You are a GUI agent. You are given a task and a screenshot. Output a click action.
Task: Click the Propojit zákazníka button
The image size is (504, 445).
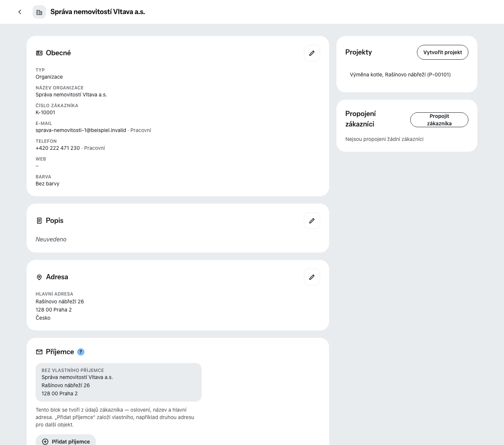[439, 120]
